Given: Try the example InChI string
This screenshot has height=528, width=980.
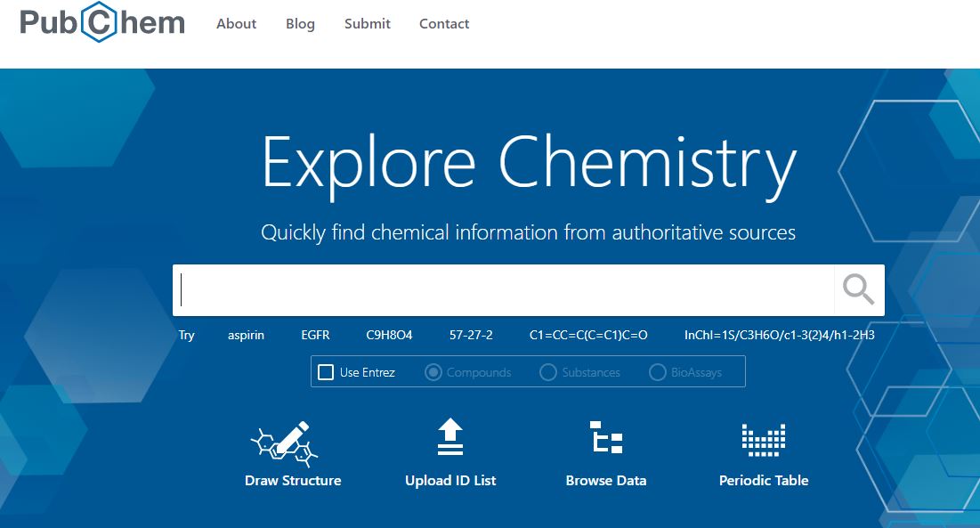Looking at the screenshot, I should [x=780, y=335].
